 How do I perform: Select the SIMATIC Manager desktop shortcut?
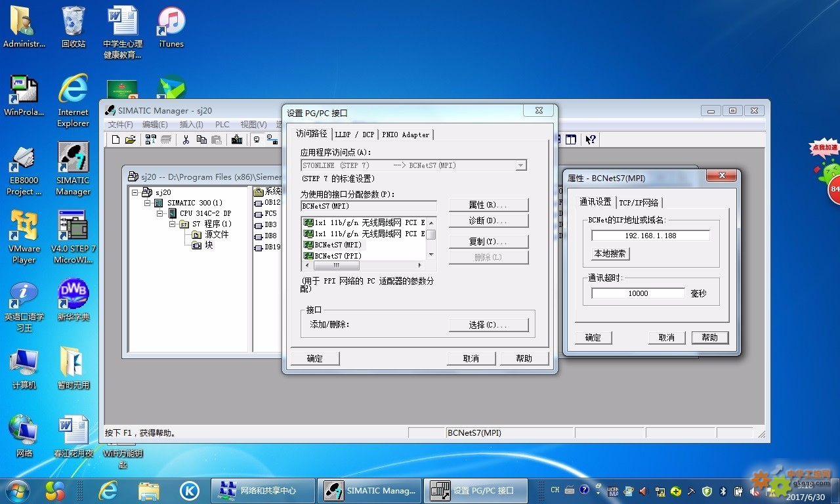(x=73, y=169)
